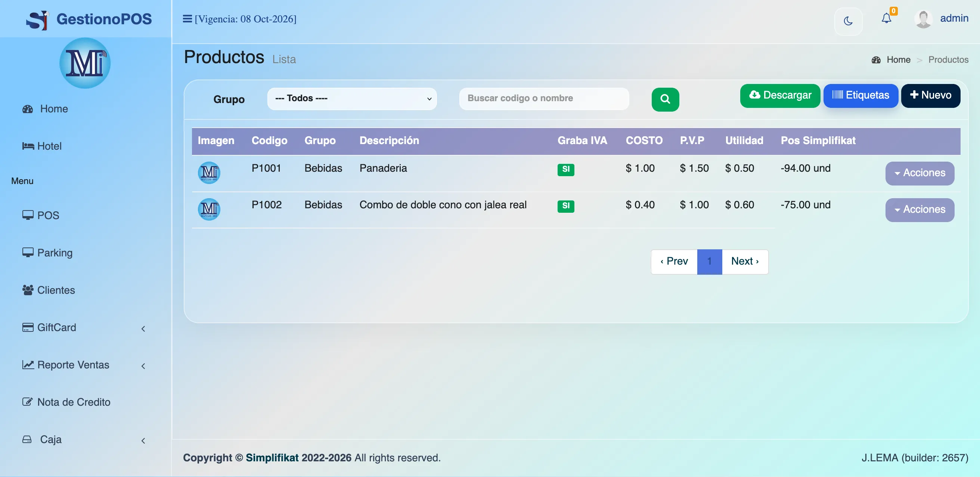980x477 pixels.
Task: Open the Grupo dropdown showing Todos
Action: pos(352,99)
